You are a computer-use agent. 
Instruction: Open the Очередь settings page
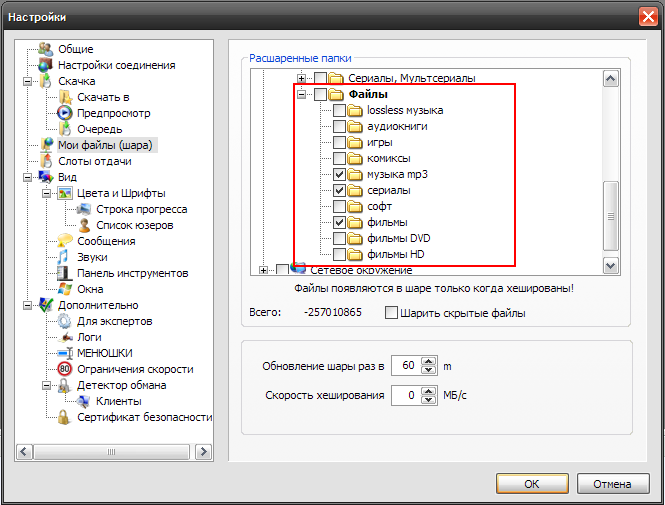point(100,129)
